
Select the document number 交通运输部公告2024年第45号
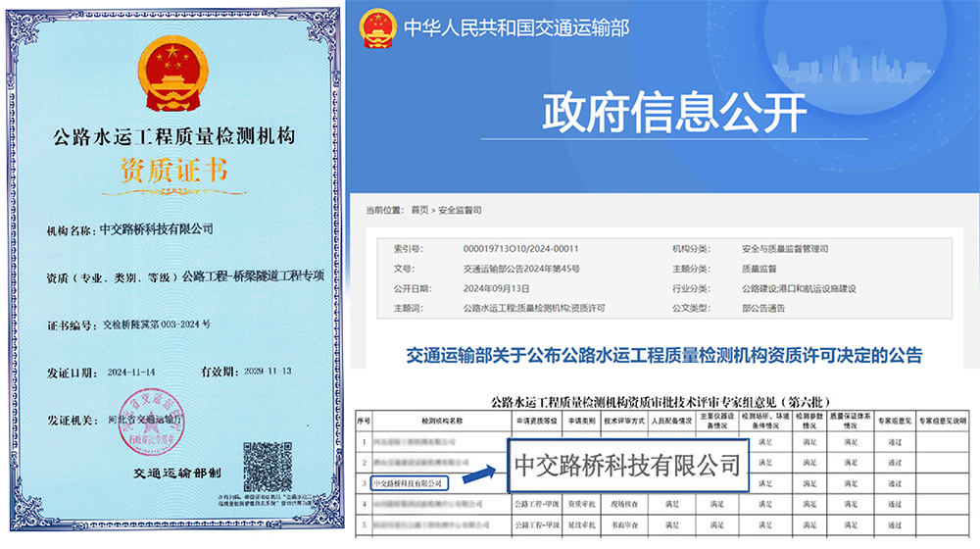click(x=521, y=269)
